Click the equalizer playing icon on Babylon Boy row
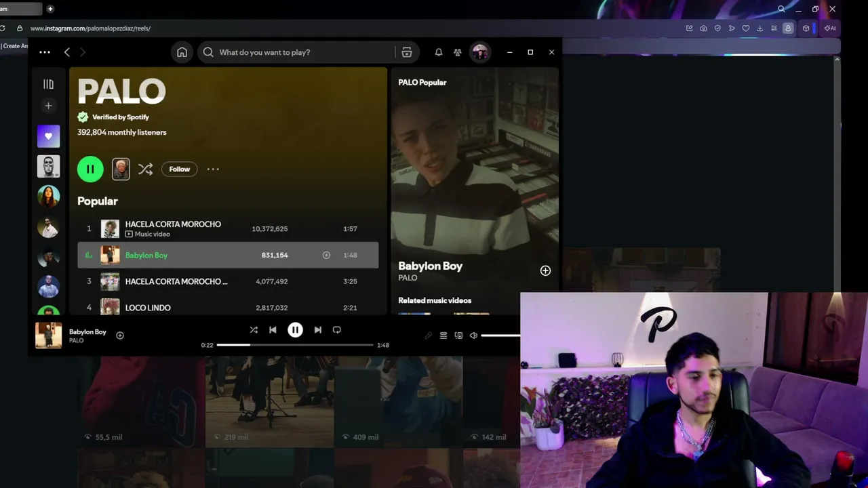 click(89, 255)
